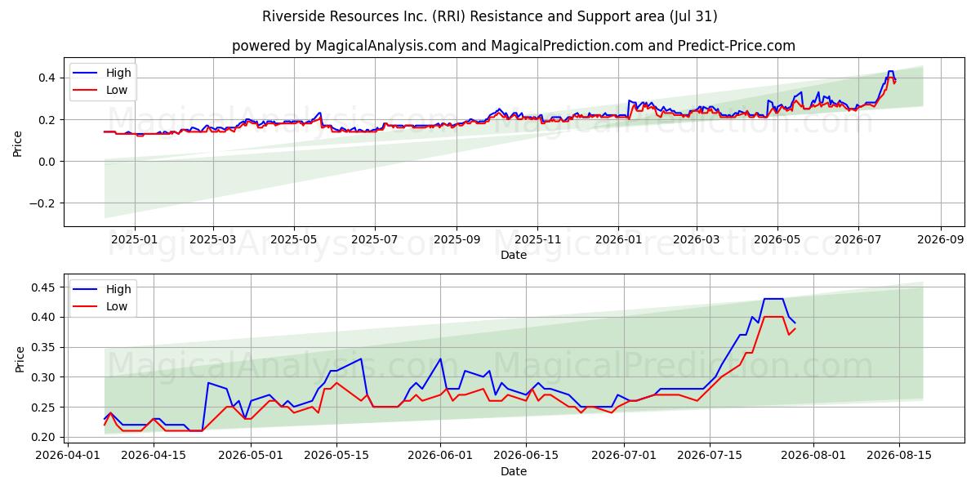Click the '2026-08-01' tick label
This screenshot has width=980, height=490.
coord(813,456)
